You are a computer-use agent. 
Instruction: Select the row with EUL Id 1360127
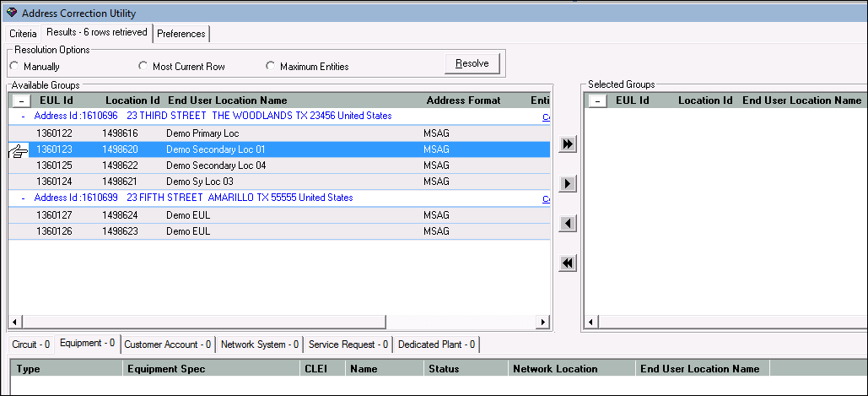[x=279, y=215]
